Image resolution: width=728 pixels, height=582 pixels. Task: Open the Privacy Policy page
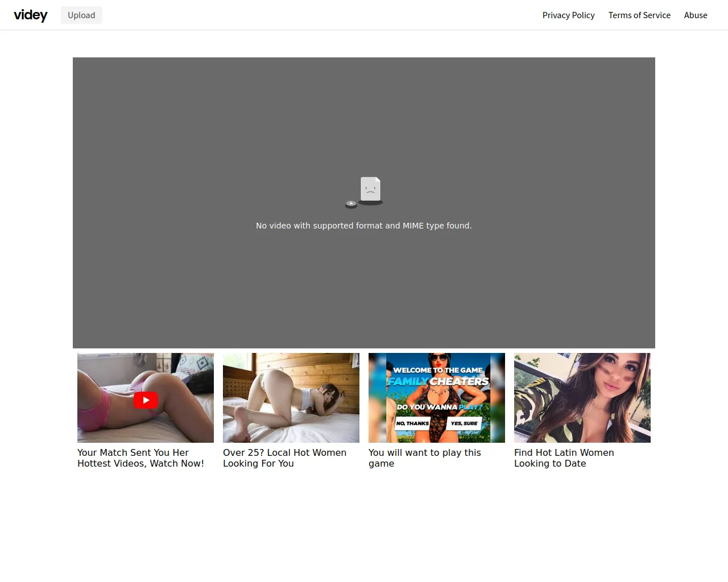click(x=568, y=15)
